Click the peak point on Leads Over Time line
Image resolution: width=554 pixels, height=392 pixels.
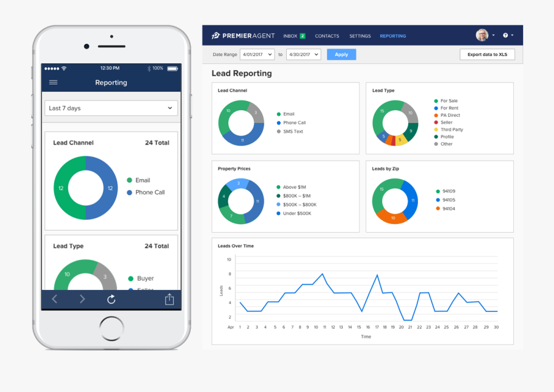click(322, 274)
